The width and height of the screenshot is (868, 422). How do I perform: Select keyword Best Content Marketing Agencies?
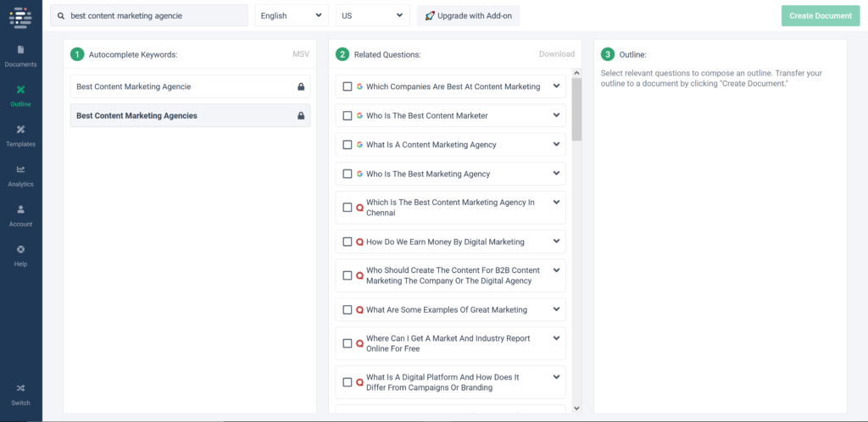pyautogui.click(x=190, y=115)
